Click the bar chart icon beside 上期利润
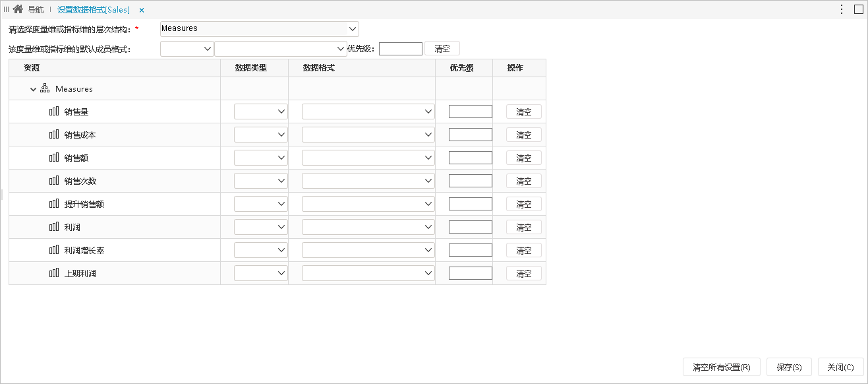This screenshot has height=384, width=868. 54,273
